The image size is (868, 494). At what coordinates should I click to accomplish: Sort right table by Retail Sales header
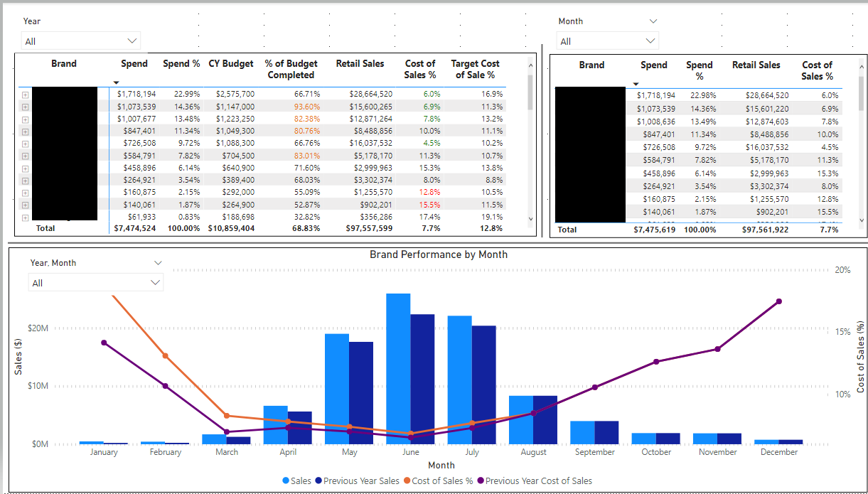point(756,65)
